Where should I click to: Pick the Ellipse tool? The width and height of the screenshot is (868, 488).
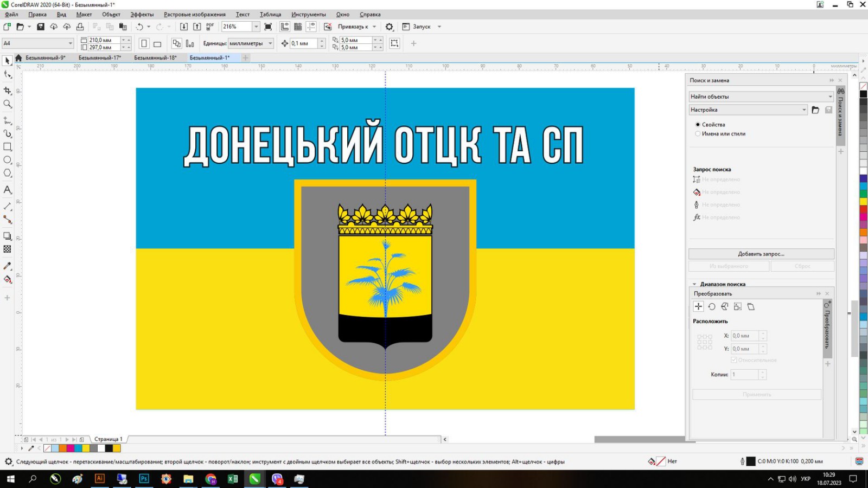[8, 160]
